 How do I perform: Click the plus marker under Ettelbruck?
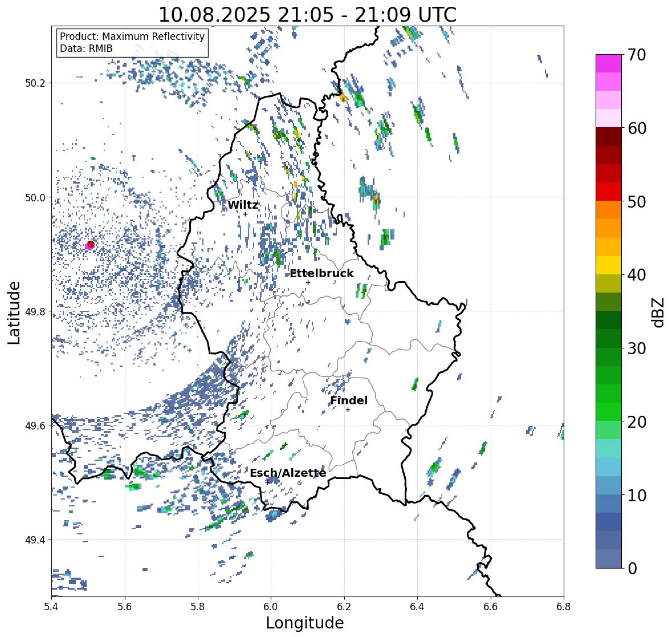(x=308, y=282)
